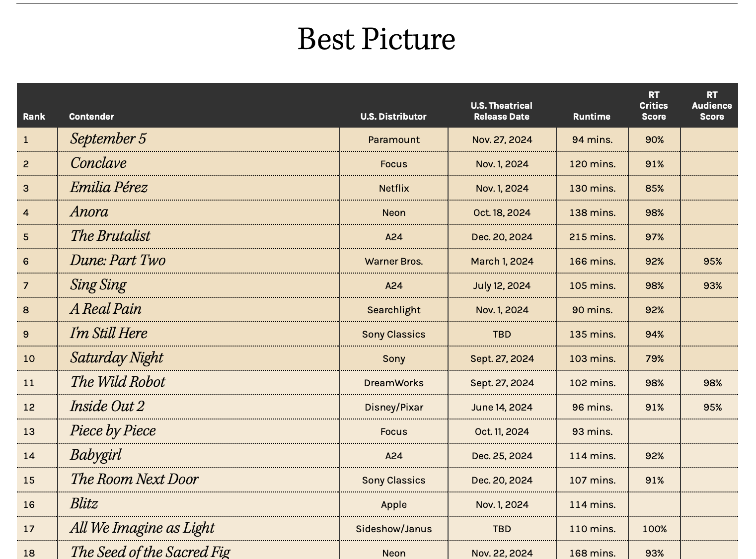This screenshot has width=756, height=559.
Task: Click the RT Audience Score column header
Action: [x=712, y=106]
